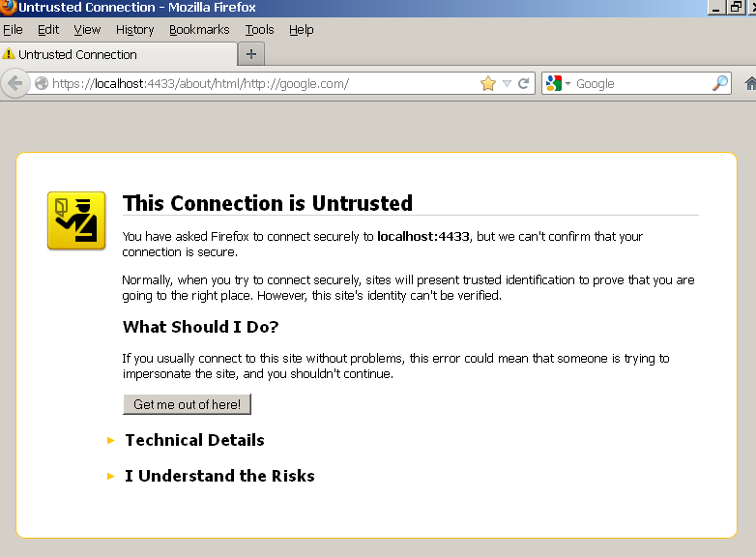Click the Home toolbar icon
This screenshot has height=557, width=756.
(750, 84)
